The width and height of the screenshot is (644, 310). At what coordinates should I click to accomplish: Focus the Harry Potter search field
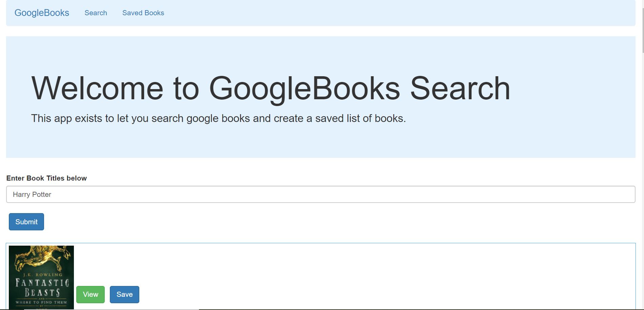321,194
